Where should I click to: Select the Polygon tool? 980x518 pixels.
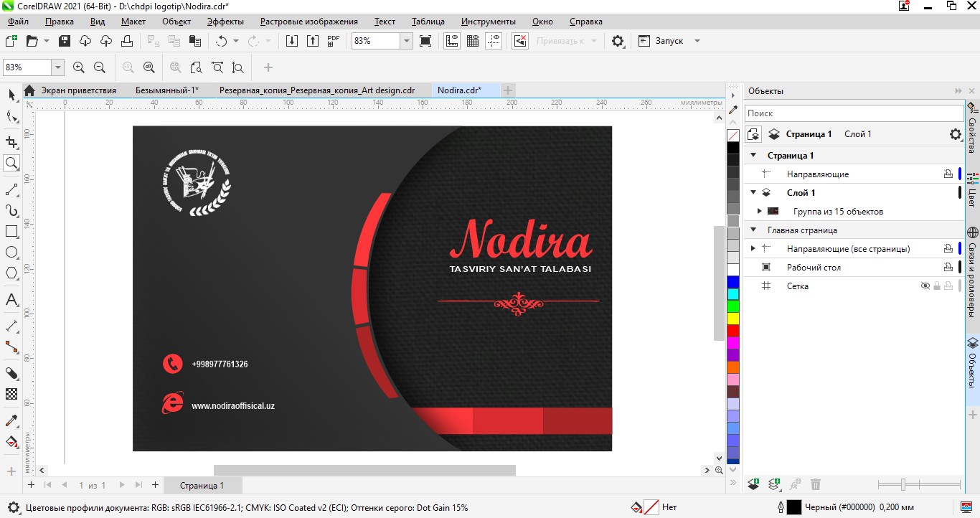[x=11, y=273]
